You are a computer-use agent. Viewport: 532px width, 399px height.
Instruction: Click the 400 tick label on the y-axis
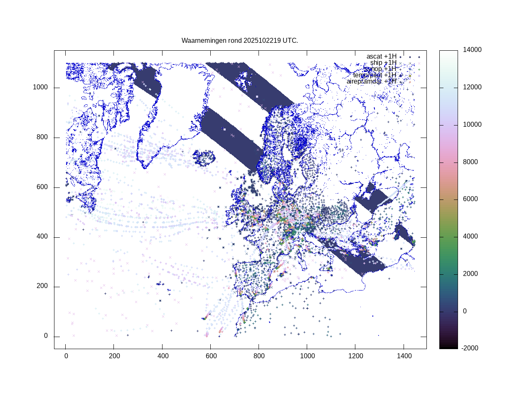click(42, 237)
